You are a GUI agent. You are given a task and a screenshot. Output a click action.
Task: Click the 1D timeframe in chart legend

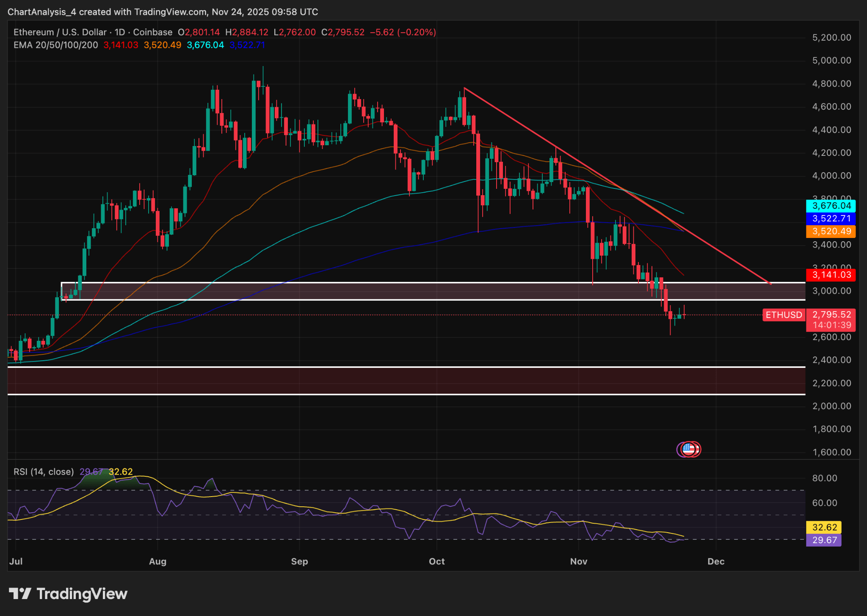tap(120, 32)
